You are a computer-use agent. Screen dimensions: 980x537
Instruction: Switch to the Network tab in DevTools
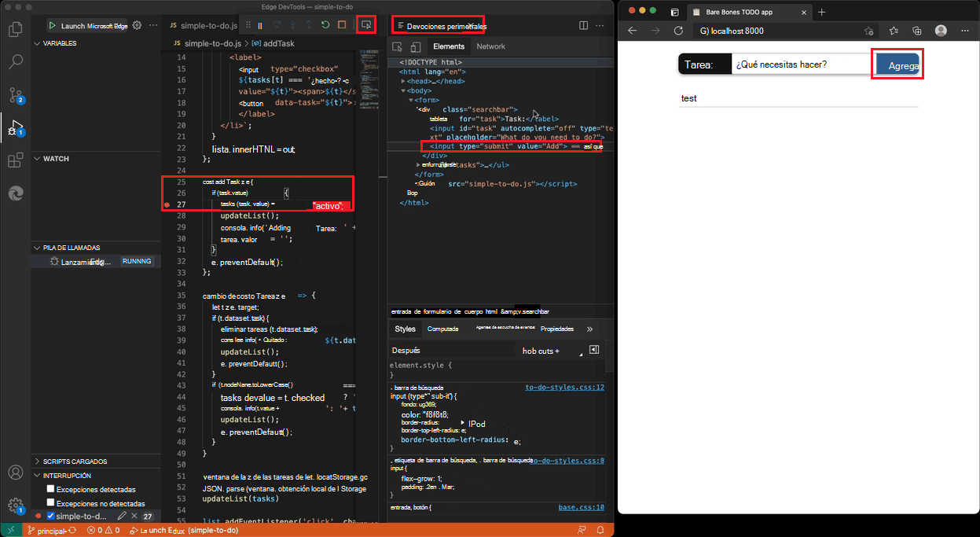[490, 46]
